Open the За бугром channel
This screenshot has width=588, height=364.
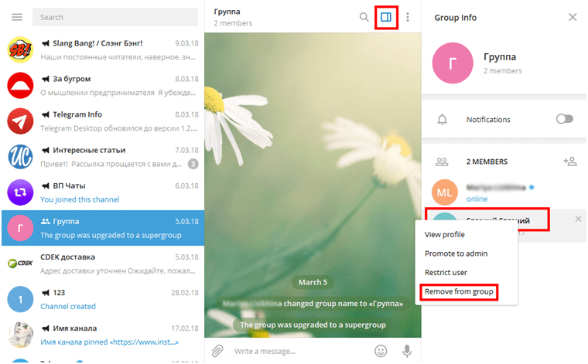103,85
